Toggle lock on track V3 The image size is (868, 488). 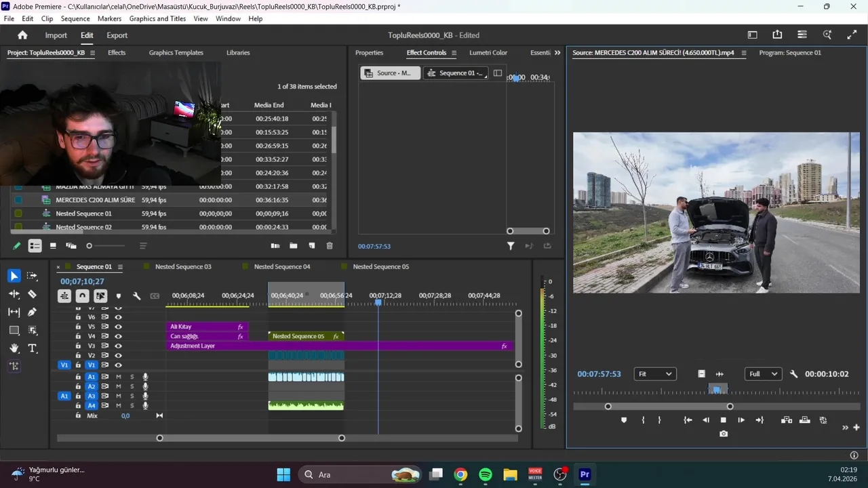[78, 346]
